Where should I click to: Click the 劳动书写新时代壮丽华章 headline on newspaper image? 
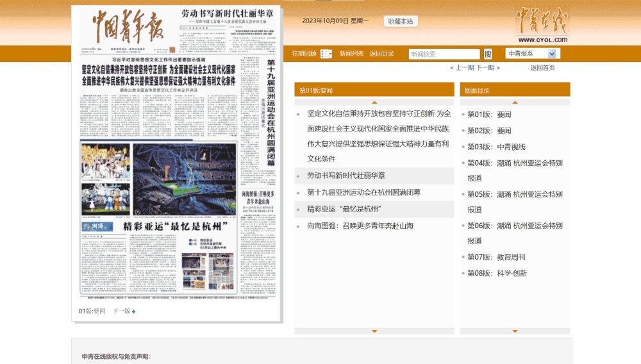tap(228, 13)
